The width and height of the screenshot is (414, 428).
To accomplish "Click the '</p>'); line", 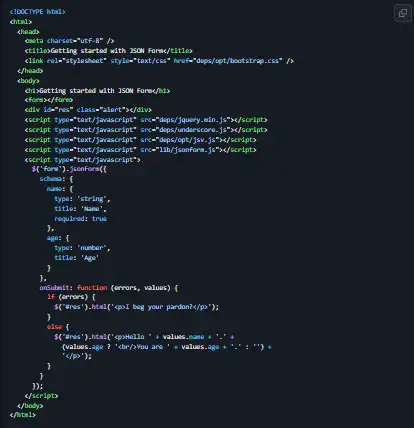I will 77,356.
